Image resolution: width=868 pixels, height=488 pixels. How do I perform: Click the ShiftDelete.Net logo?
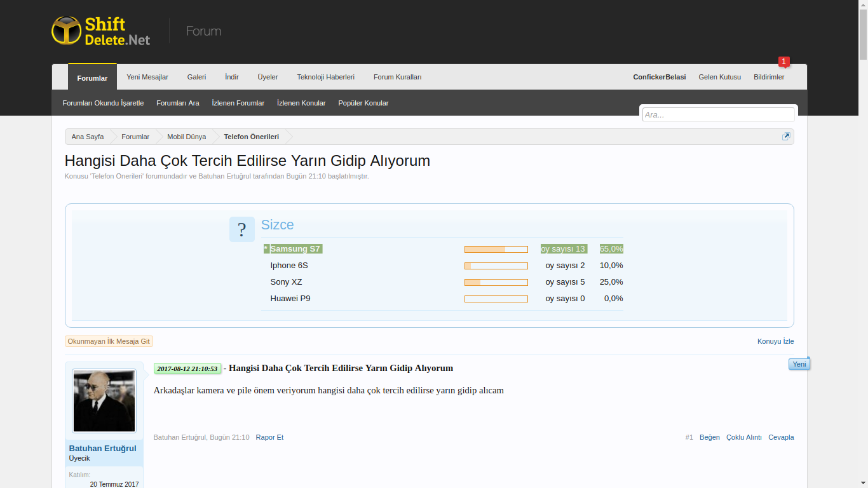tap(101, 31)
